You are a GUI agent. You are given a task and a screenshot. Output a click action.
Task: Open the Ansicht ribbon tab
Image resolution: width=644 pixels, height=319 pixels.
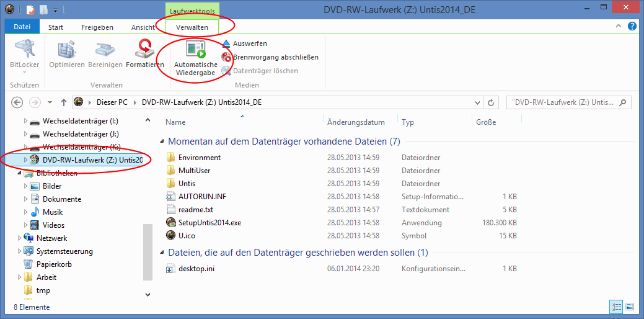[x=143, y=27]
